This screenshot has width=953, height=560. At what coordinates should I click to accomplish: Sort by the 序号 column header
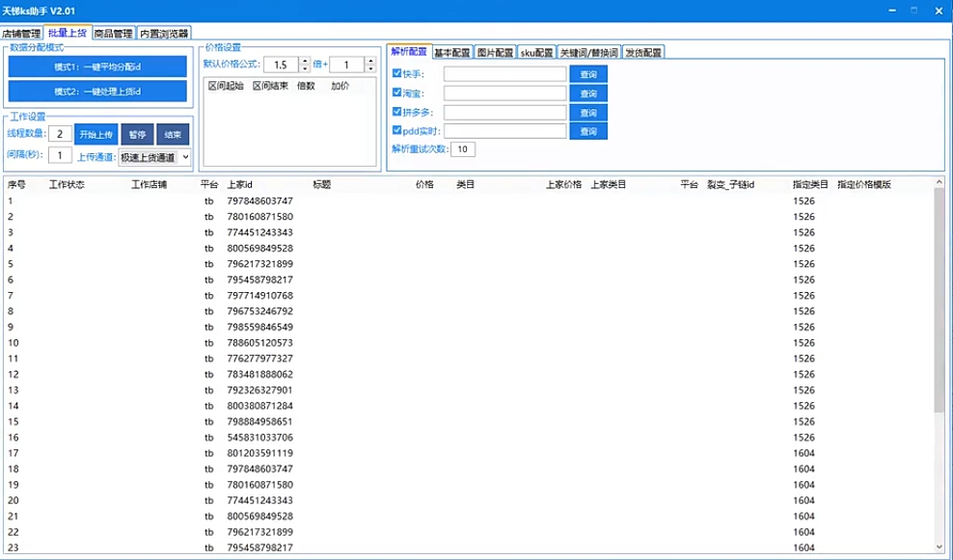16,185
